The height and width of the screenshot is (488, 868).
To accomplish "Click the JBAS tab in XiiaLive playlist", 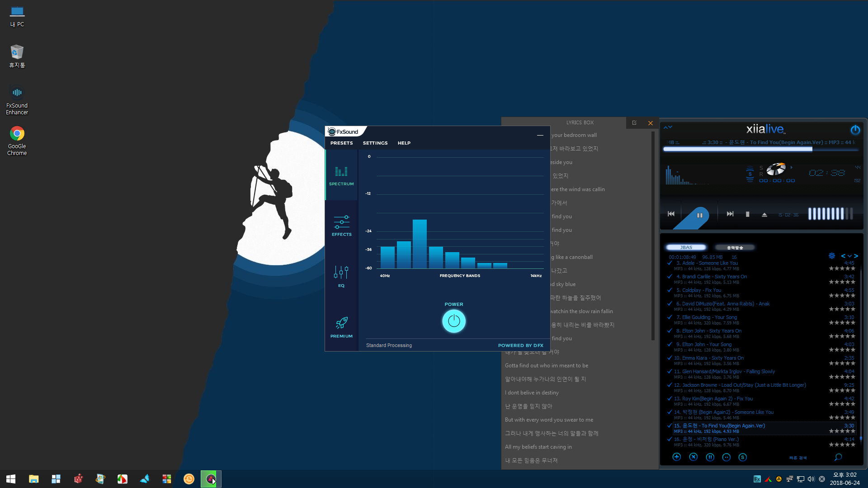I will click(686, 247).
